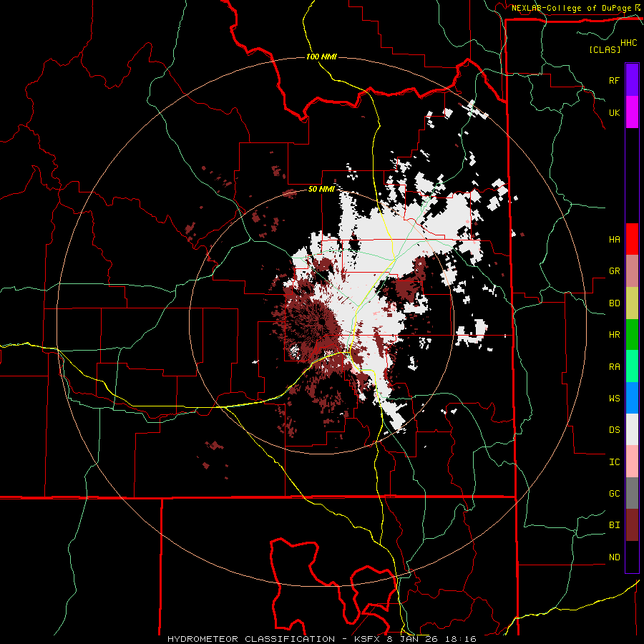
Task: Click the ND black legend swatch
Action: tap(632, 557)
